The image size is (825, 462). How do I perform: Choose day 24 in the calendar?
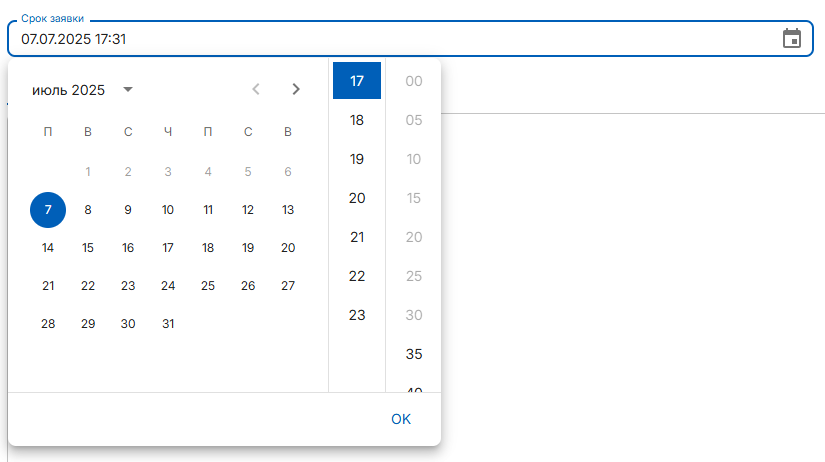click(168, 286)
